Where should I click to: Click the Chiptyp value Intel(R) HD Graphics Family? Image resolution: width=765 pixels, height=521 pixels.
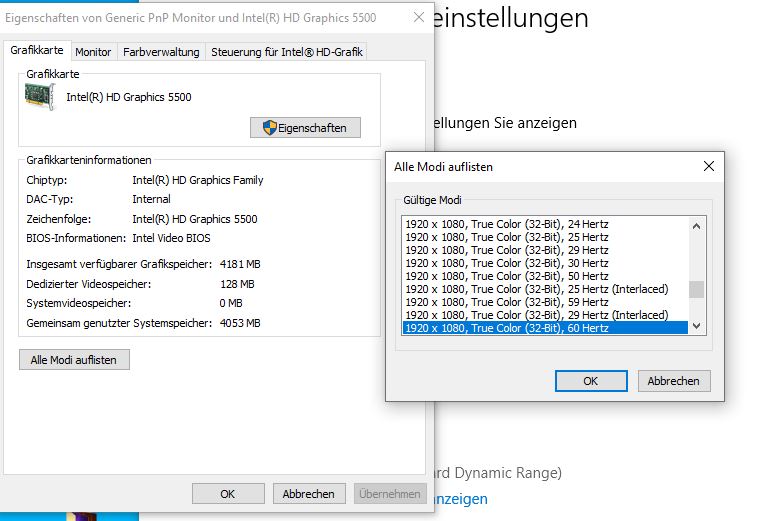198,180
